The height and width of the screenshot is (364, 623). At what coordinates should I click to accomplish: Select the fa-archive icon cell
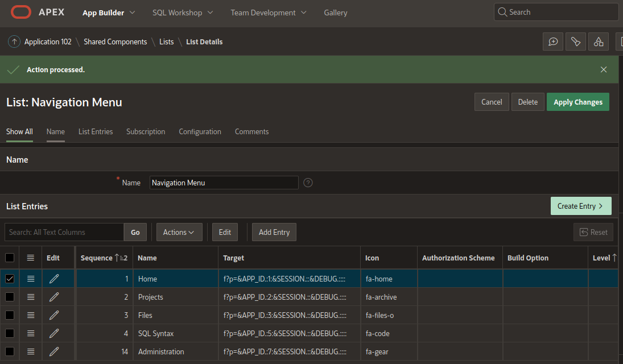click(389, 297)
